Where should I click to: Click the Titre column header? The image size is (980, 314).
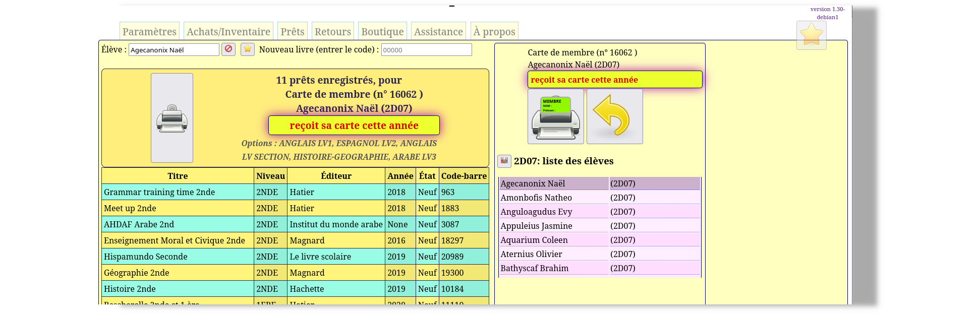pyautogui.click(x=178, y=176)
